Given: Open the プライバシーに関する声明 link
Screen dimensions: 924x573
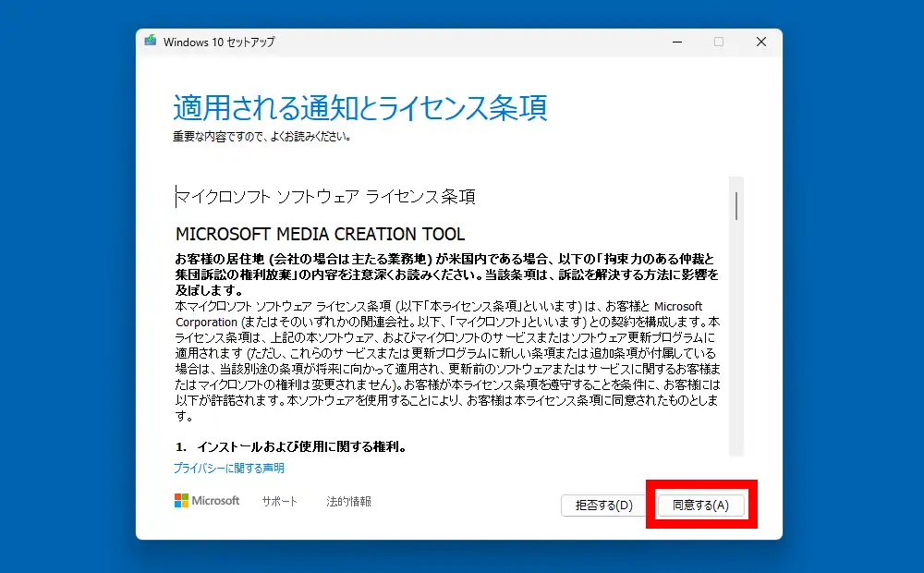Looking at the screenshot, I should tap(228, 468).
